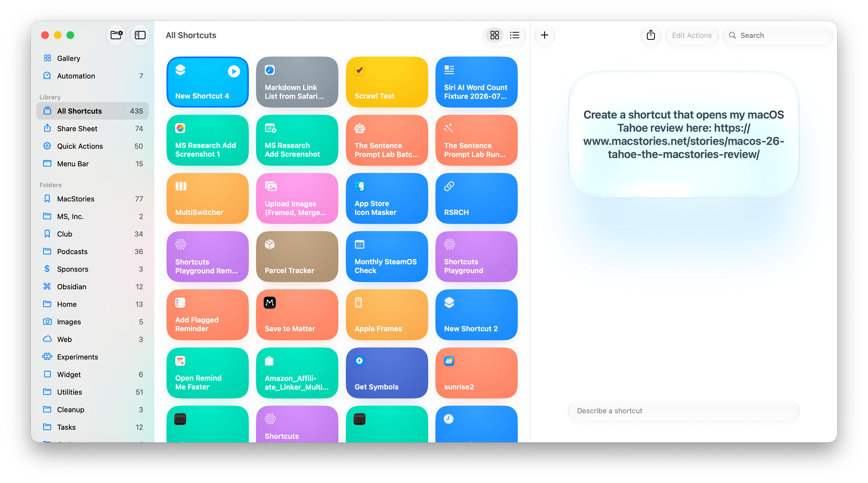Click the Describe a shortcut text field
The image size is (868, 483).
(683, 410)
